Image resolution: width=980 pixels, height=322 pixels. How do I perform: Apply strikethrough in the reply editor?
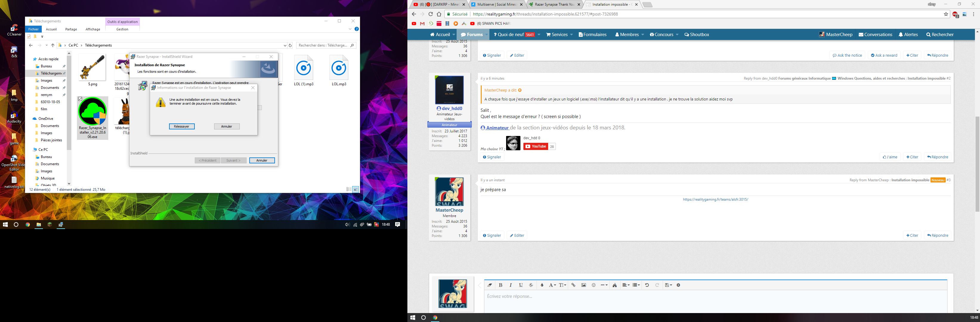531,285
